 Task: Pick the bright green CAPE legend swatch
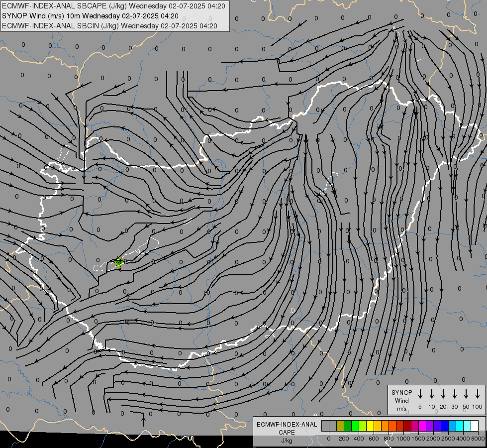pos(355,426)
